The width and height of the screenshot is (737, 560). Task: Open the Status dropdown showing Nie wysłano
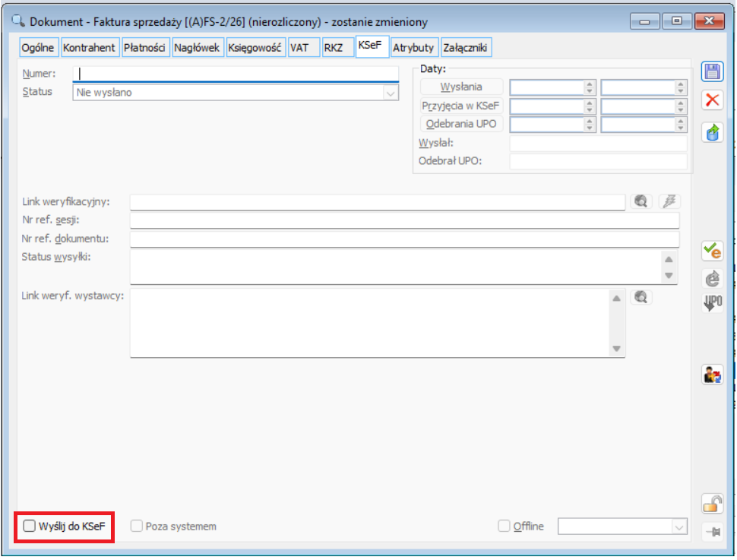(x=391, y=93)
